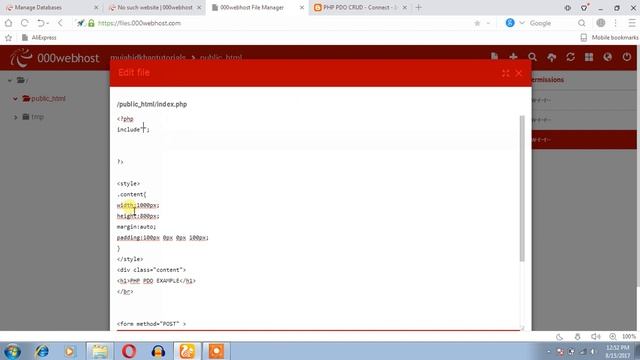This screenshot has width=640, height=360.
Task: Open the browser main menu icon
Action: pyautogui.click(x=631, y=23)
